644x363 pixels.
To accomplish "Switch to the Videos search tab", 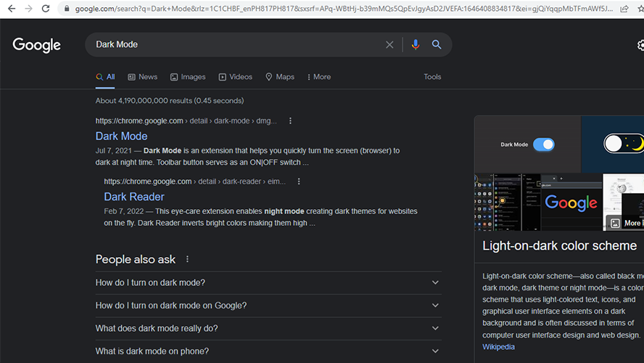I will pos(236,77).
